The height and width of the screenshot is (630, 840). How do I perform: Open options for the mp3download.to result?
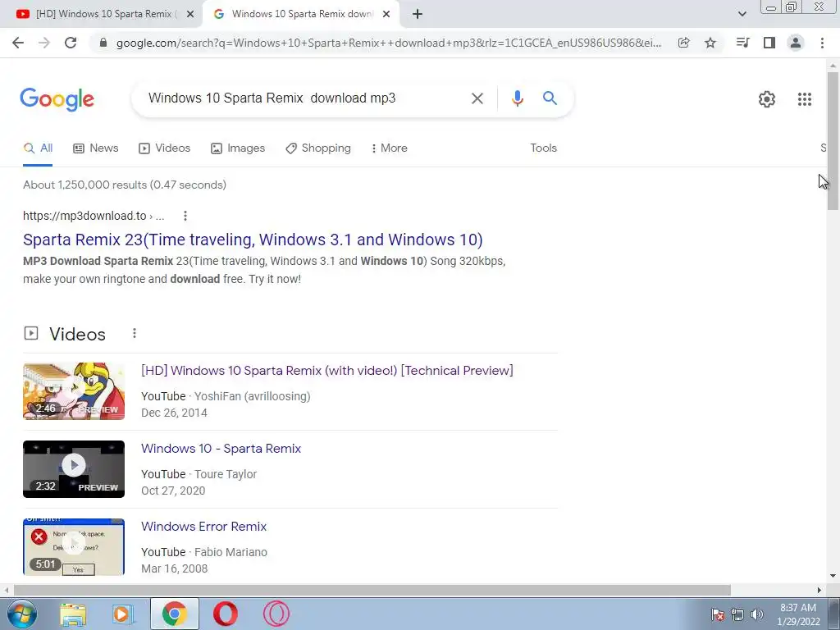tap(185, 216)
